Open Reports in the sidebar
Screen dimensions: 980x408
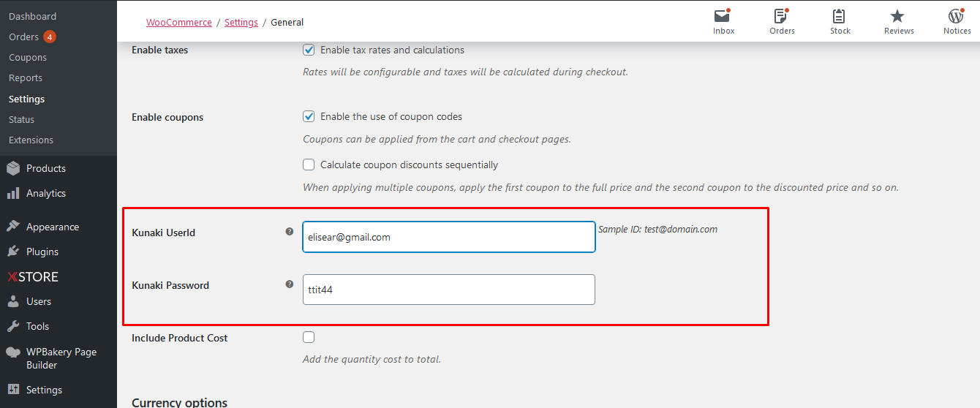coord(26,78)
